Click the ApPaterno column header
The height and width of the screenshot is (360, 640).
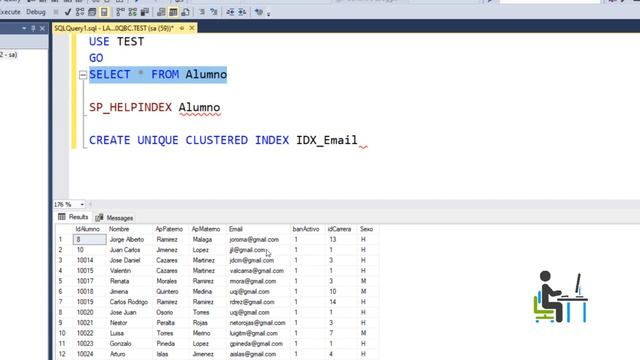[171, 229]
